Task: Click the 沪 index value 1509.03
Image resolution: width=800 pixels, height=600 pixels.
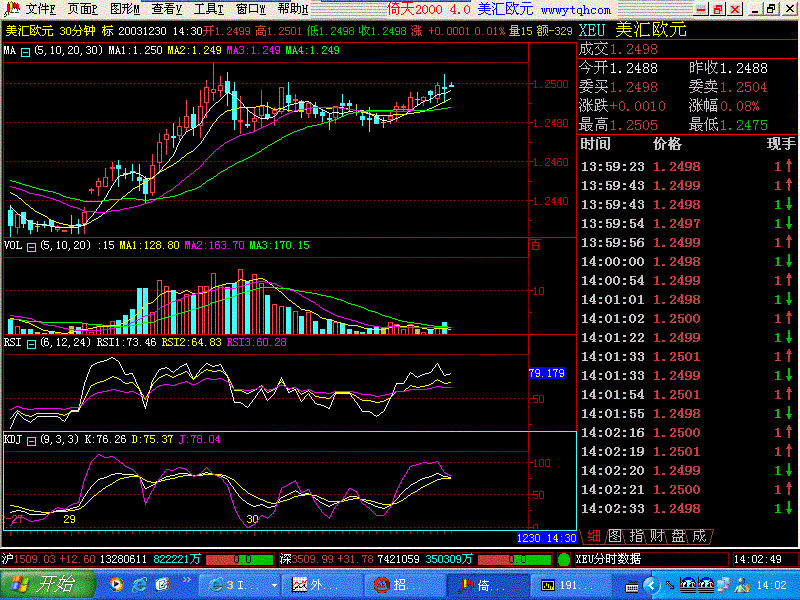Action: (x=36, y=559)
